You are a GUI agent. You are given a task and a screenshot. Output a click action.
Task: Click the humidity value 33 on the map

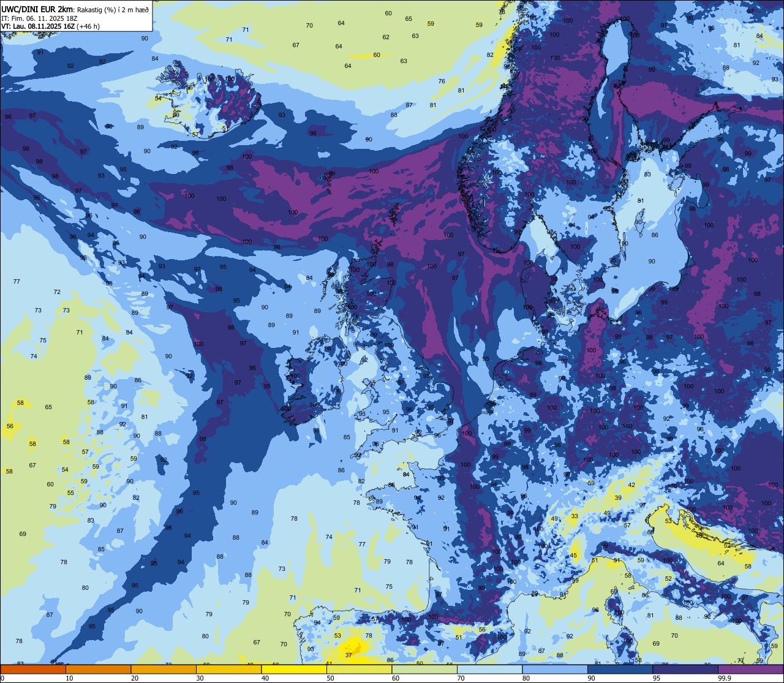[575, 516]
